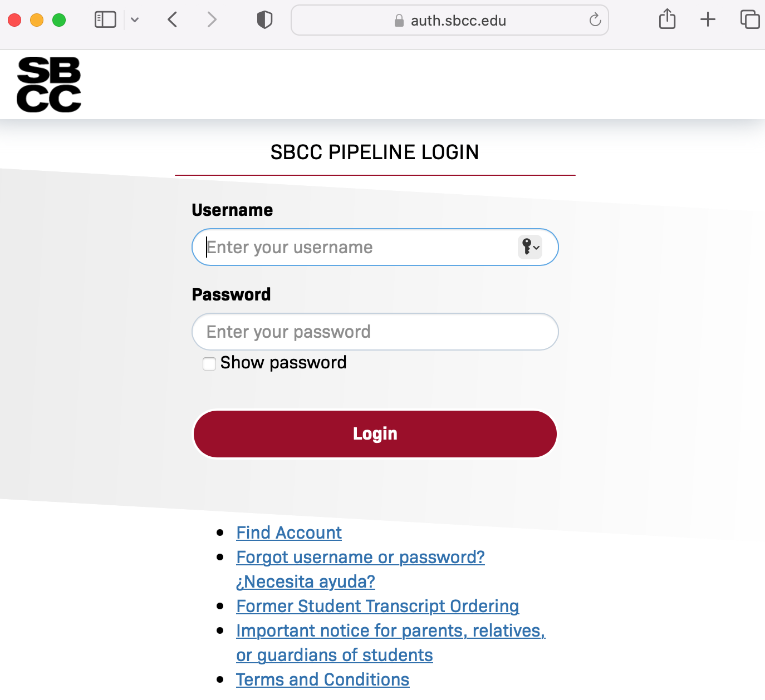Image resolution: width=765 pixels, height=700 pixels.
Task: Click the green fullscreen window button
Action: tap(57, 19)
